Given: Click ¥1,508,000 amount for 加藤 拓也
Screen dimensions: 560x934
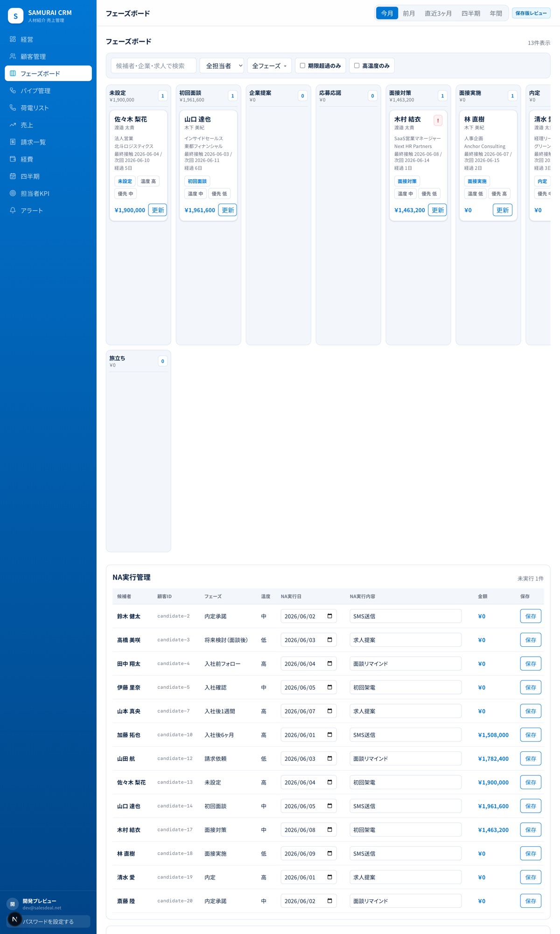Looking at the screenshot, I should [x=493, y=735].
